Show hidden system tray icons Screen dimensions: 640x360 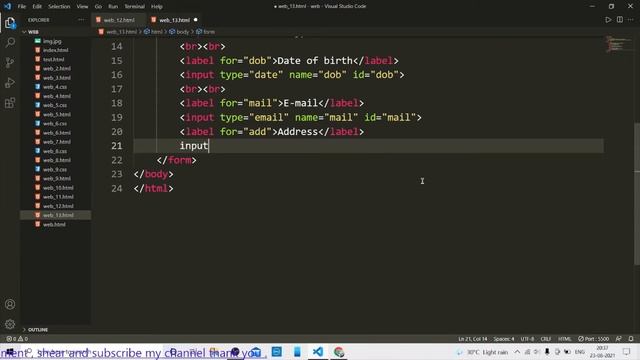[x=517, y=352]
